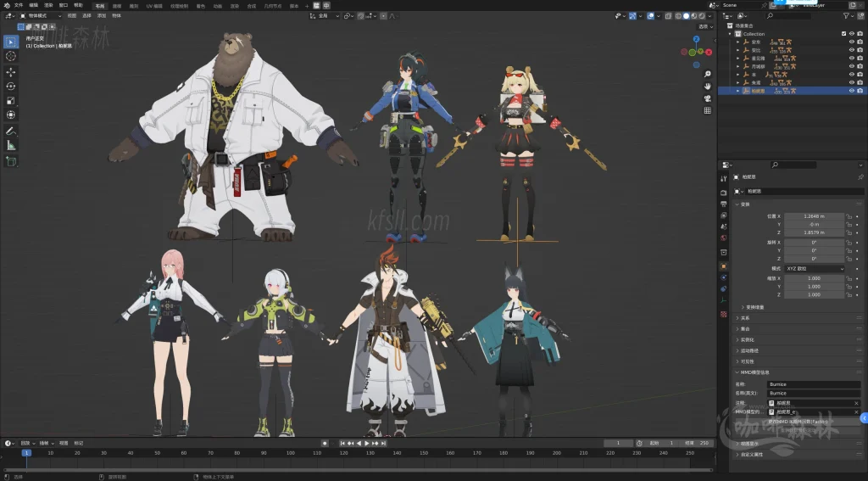This screenshot has width=868, height=481.
Task: Click the outliner filter funnel icon
Action: pos(847,16)
